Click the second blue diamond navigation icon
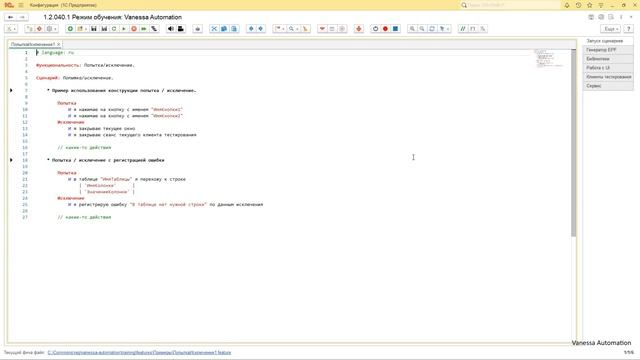This screenshot has width=640, height=360. coord(261,29)
